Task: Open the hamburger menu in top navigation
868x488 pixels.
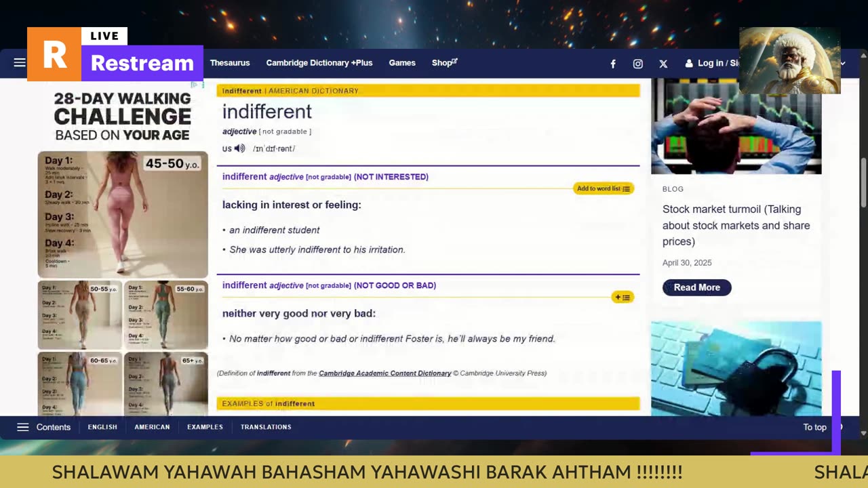Action: [x=20, y=63]
